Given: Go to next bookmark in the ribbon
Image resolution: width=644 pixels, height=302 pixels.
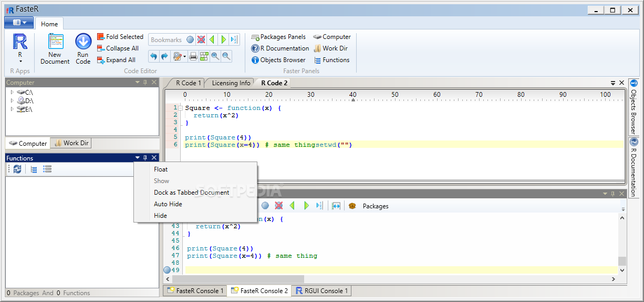Looking at the screenshot, I should [x=224, y=40].
